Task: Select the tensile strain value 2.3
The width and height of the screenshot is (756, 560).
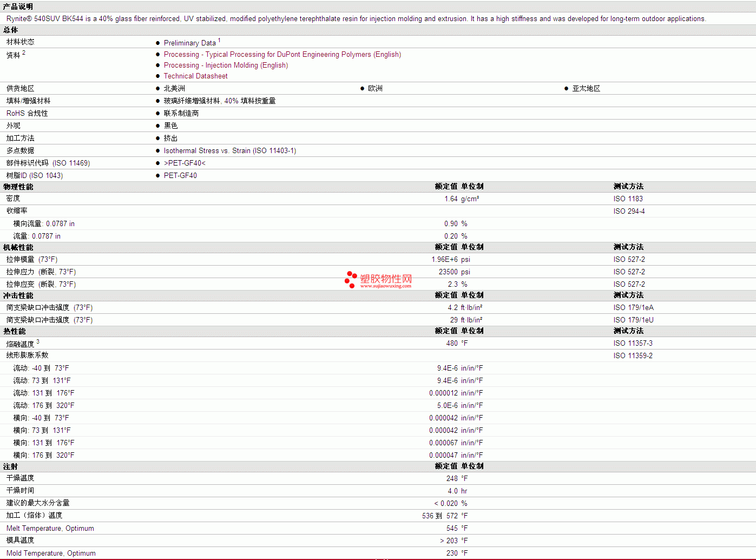Action: click(453, 285)
